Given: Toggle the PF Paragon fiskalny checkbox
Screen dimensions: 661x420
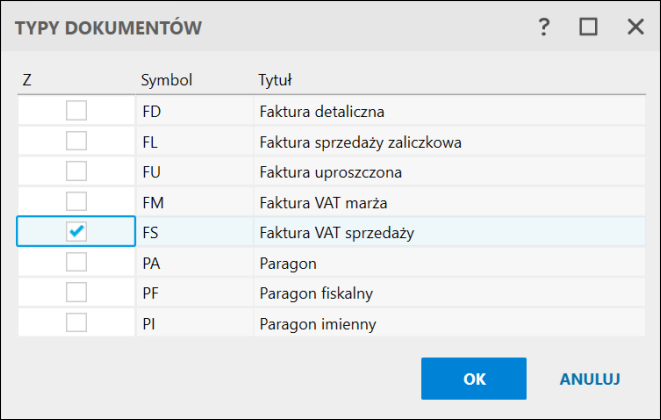Looking at the screenshot, I should pyautogui.click(x=76, y=293).
